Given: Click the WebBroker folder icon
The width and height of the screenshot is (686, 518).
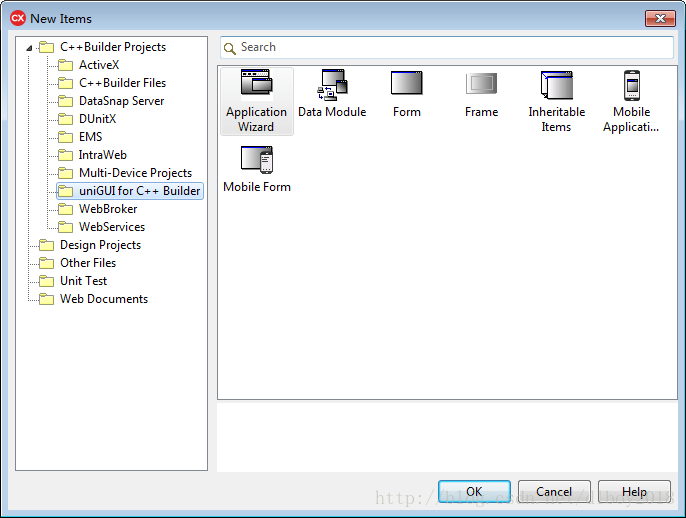Looking at the screenshot, I should tap(66, 209).
